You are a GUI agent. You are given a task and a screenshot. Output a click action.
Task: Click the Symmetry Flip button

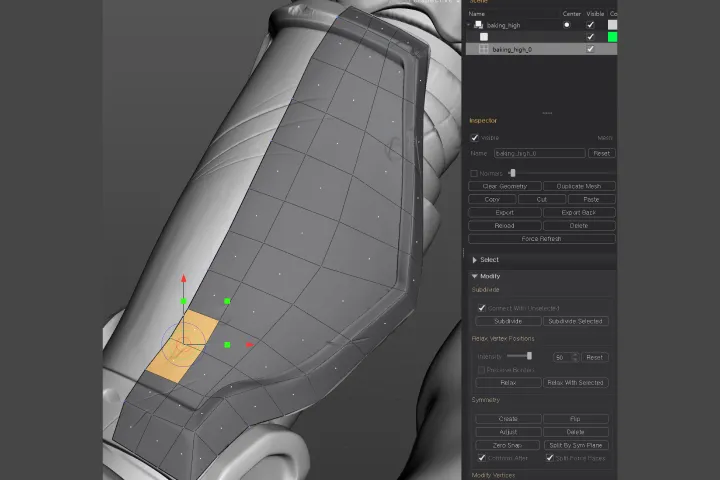pos(576,419)
